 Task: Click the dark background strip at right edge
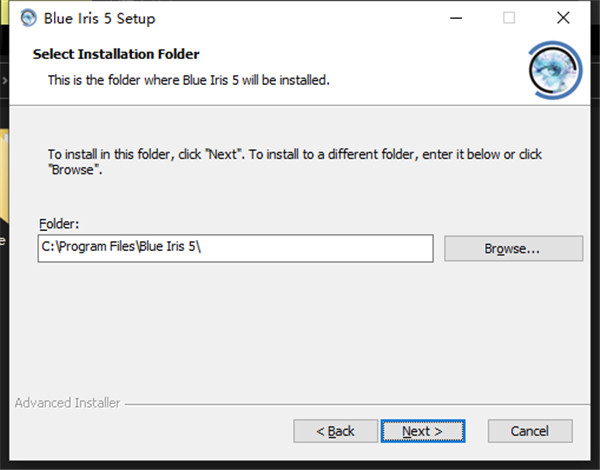click(595, 250)
